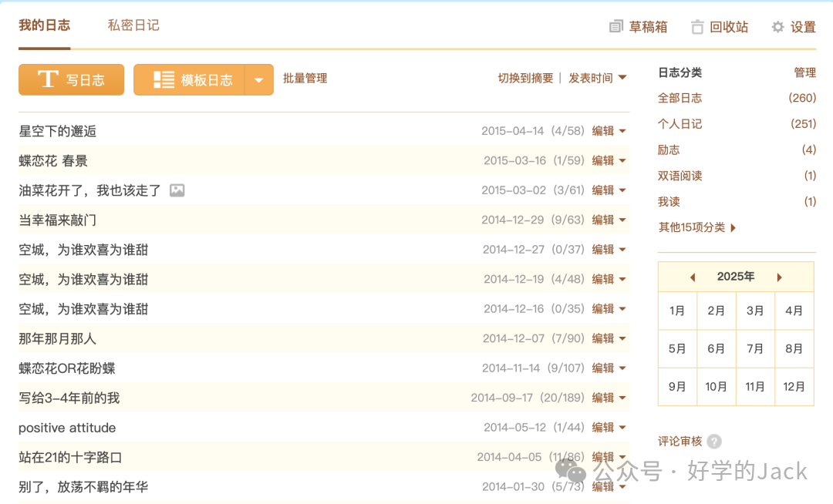Image resolution: width=833 pixels, height=504 pixels.
Task: Open the journal 别了，放荡不羁的年华
Action: point(83,487)
